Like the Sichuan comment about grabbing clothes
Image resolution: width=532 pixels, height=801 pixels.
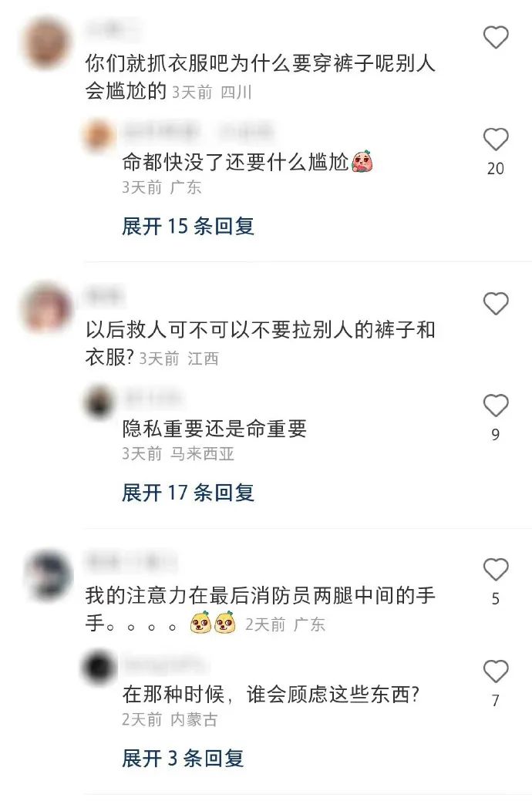coord(496,37)
